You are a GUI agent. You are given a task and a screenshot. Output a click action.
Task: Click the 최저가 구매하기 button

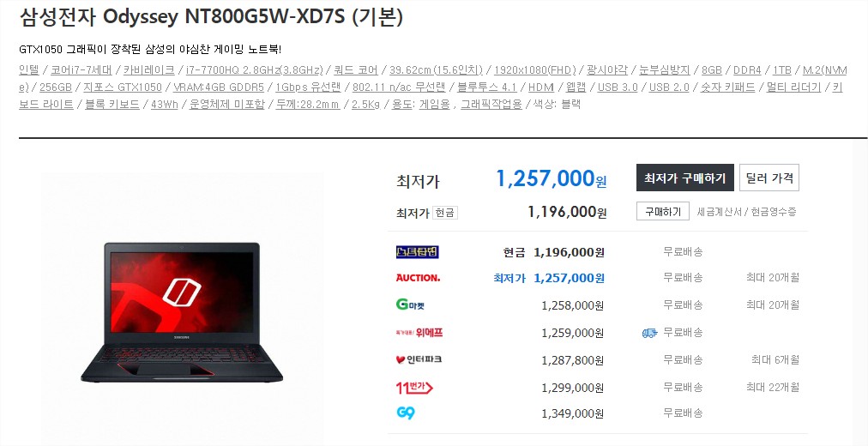(x=684, y=178)
